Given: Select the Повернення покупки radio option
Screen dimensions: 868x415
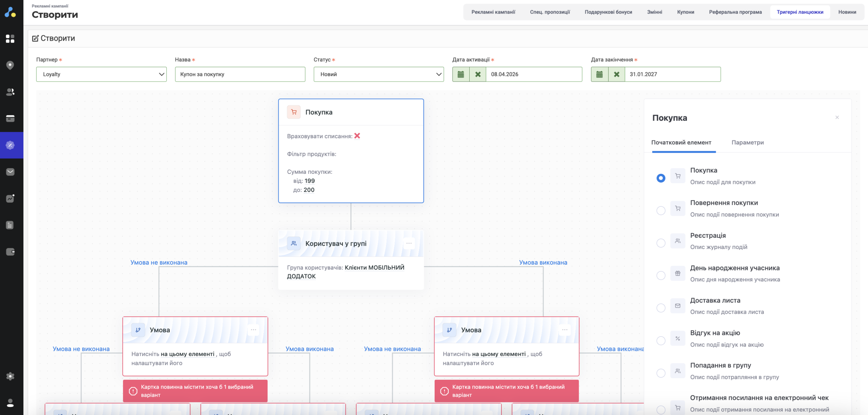Looking at the screenshot, I should (661, 210).
